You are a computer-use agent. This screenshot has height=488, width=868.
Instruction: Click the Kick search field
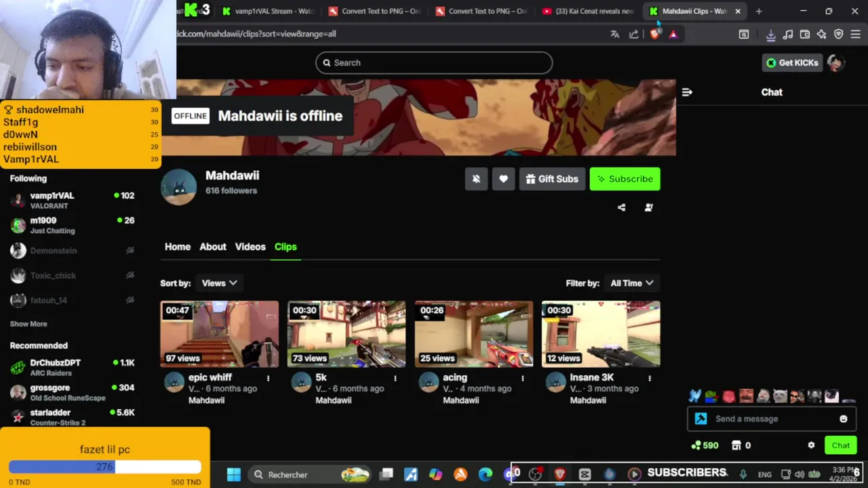434,63
